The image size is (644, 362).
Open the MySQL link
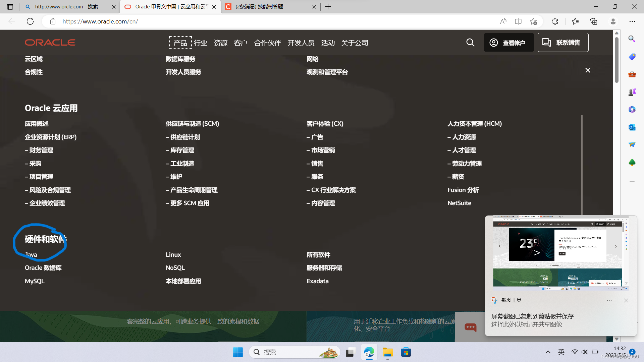point(35,281)
